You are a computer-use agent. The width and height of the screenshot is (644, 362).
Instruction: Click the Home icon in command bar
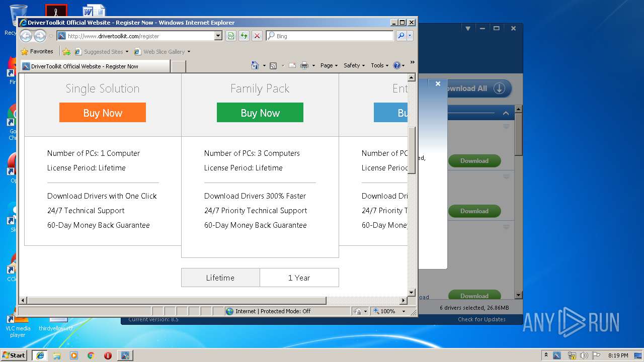(255, 65)
